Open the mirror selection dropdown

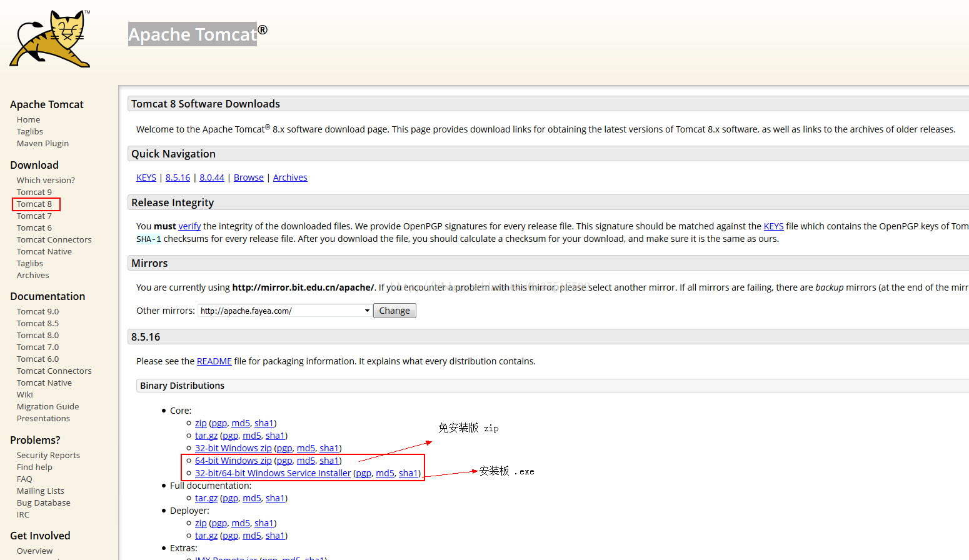click(x=285, y=311)
